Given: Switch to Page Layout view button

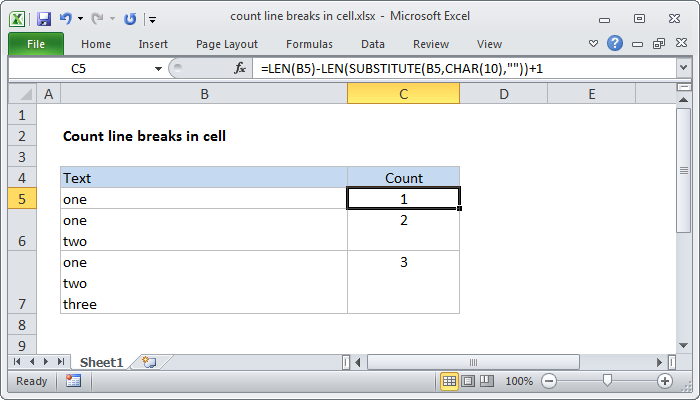Looking at the screenshot, I should 470,381.
